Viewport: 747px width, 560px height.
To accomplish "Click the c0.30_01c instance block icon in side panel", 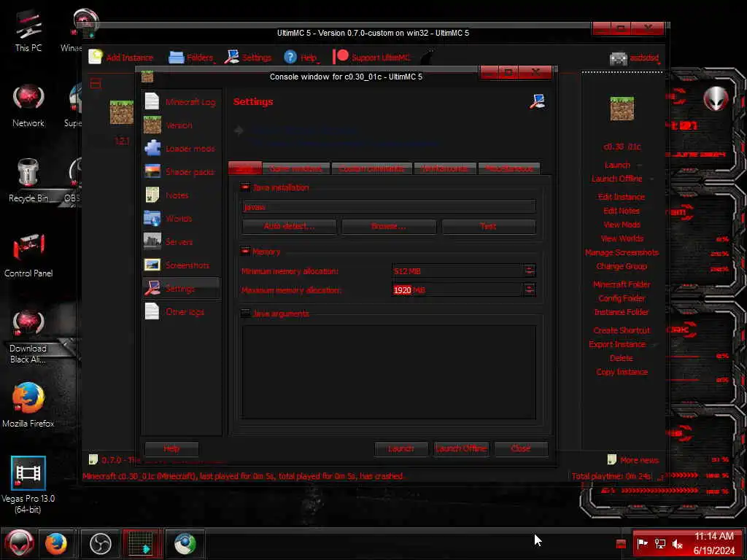I will 622,109.
